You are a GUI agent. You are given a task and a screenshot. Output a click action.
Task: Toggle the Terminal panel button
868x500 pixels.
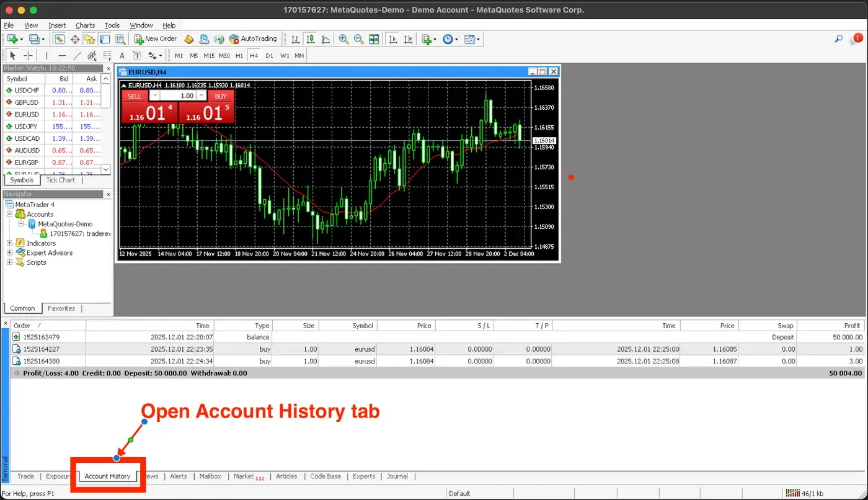point(105,39)
